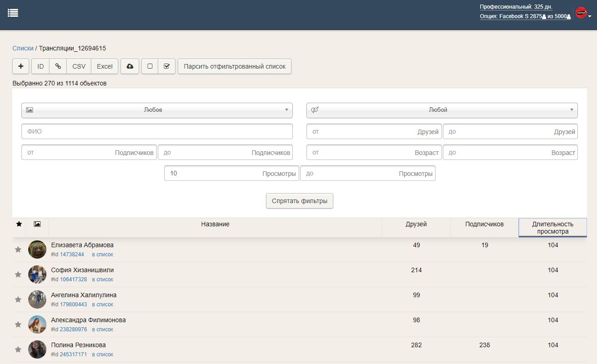Image resolution: width=597 pixels, height=364 pixels.
Task: Export the list as CSV
Action: (79, 66)
